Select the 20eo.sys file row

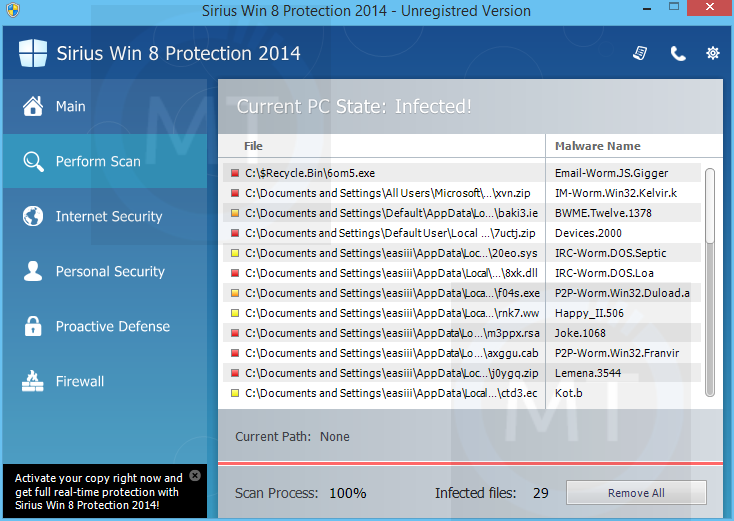point(461,253)
